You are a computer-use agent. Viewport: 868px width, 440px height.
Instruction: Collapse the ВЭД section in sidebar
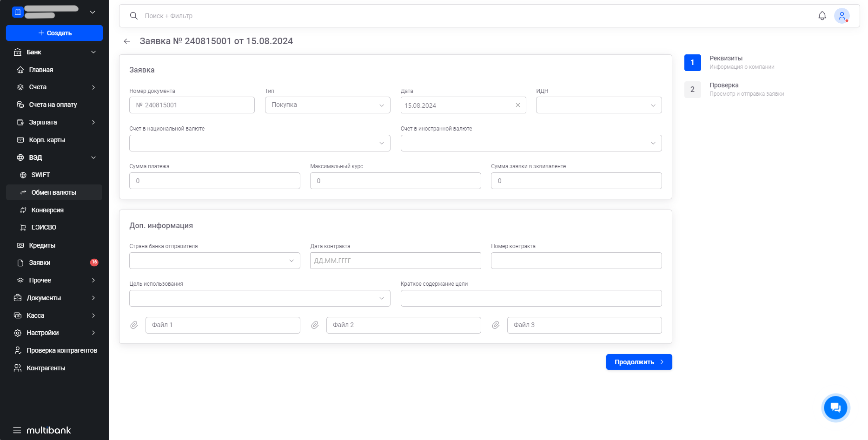[x=93, y=158]
